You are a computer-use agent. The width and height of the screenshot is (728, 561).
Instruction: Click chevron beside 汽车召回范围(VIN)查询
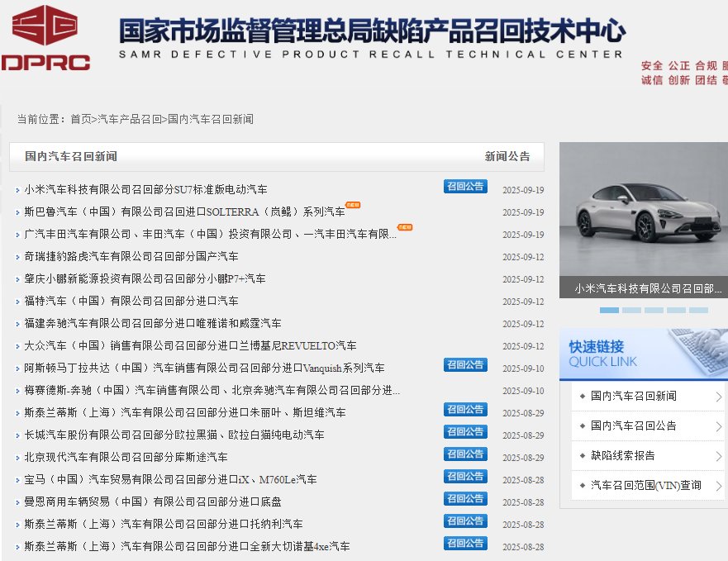(x=718, y=486)
